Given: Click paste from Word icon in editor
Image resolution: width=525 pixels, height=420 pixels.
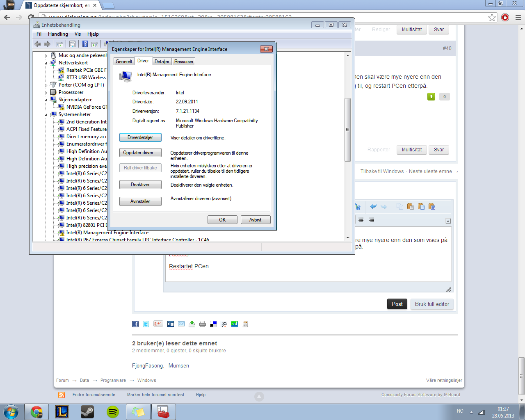Looking at the screenshot, I should click(431, 206).
